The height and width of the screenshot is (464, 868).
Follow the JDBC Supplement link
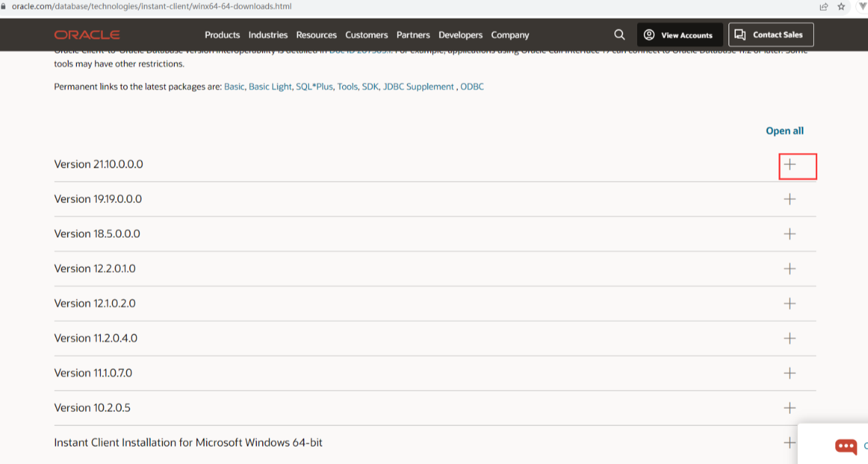tap(419, 87)
